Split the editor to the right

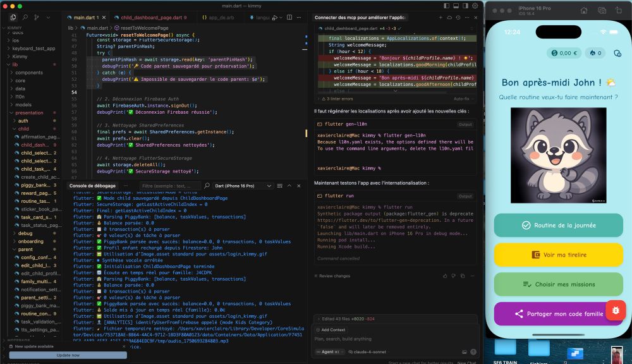pos(289,17)
